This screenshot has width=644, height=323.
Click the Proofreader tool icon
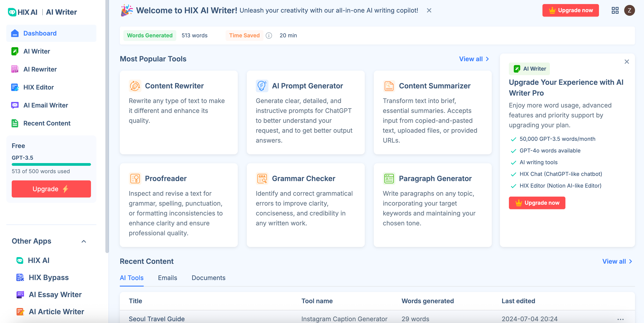pos(135,178)
